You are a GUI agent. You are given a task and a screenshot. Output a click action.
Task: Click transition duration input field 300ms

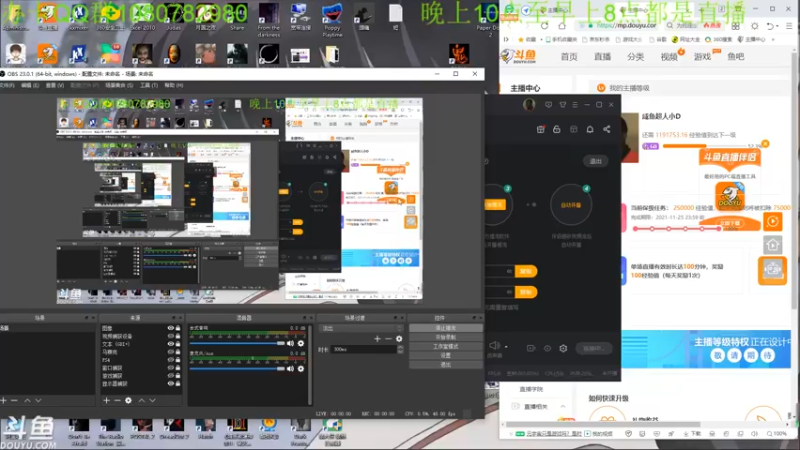click(x=364, y=349)
